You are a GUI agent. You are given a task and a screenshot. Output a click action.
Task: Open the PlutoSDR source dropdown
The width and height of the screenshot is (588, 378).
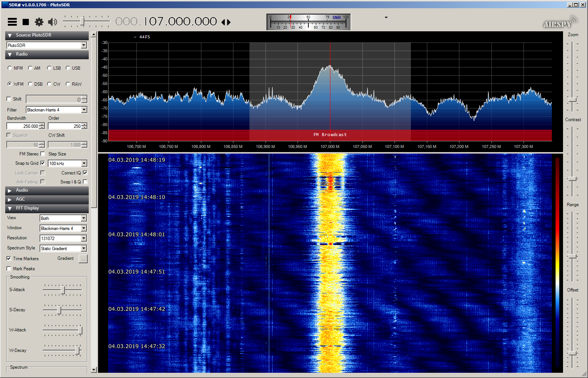tap(84, 45)
